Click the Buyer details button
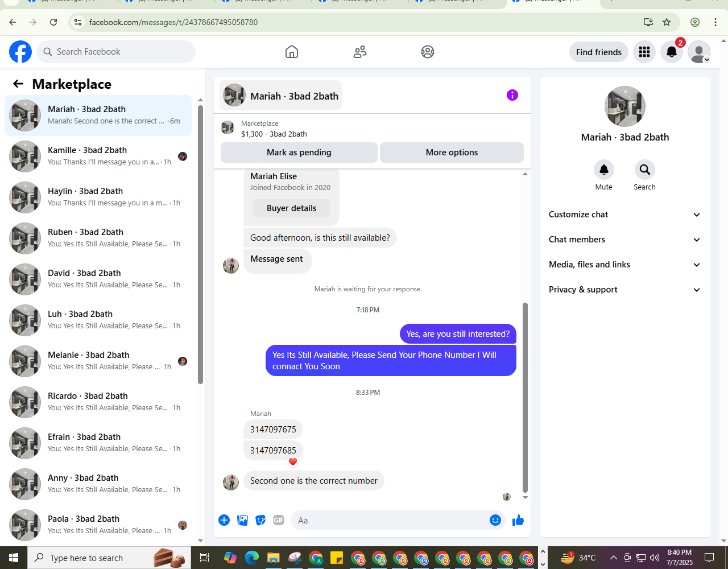The width and height of the screenshot is (728, 569). tap(291, 208)
